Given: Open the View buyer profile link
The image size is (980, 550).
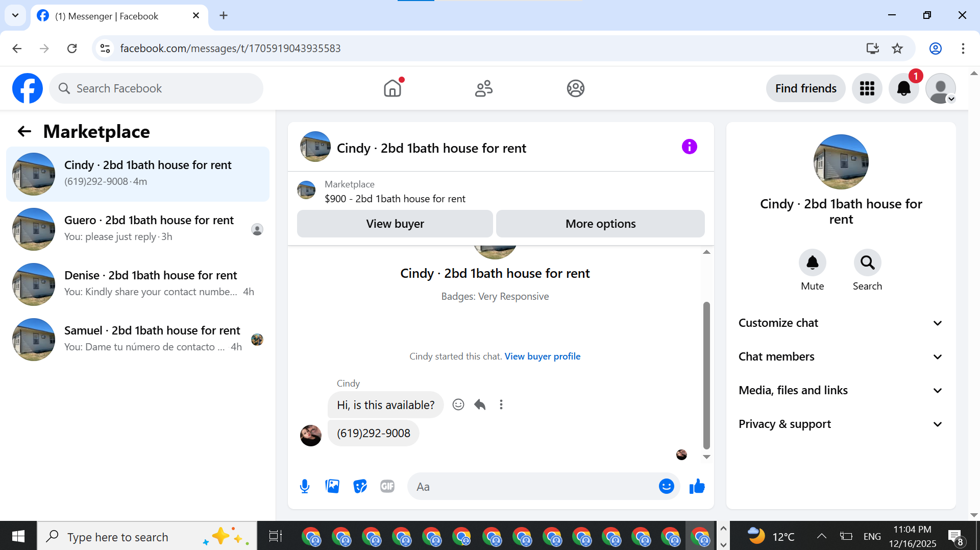Looking at the screenshot, I should tap(542, 356).
